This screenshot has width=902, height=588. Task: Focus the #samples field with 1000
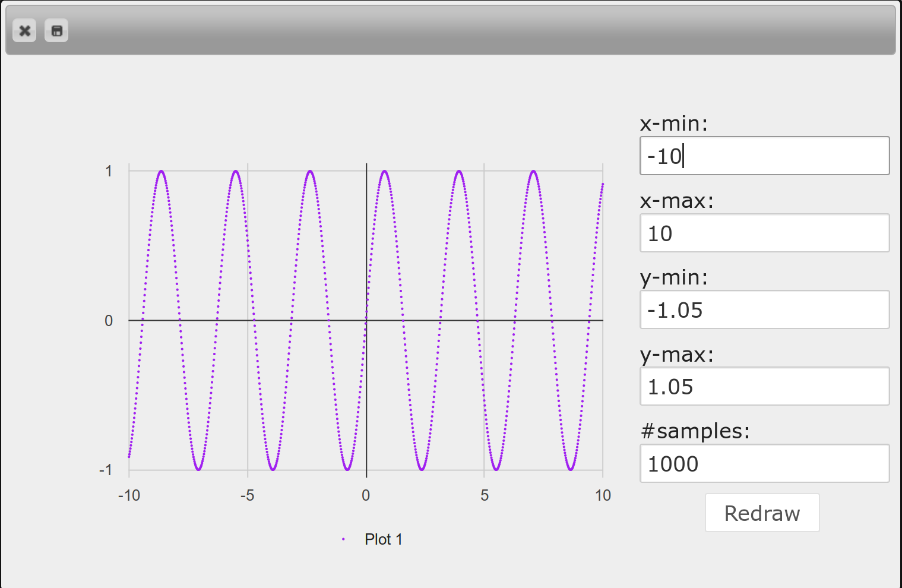pos(764,464)
